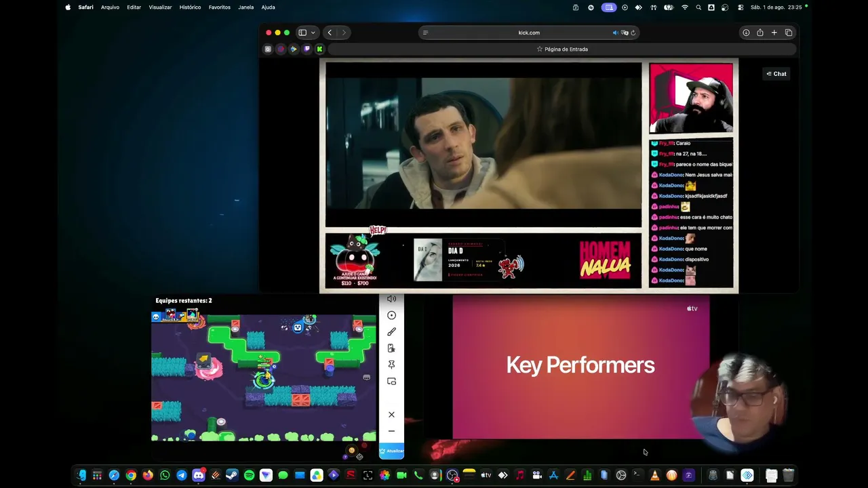
Task: Open the Safari menu in menu bar
Action: (85, 7)
